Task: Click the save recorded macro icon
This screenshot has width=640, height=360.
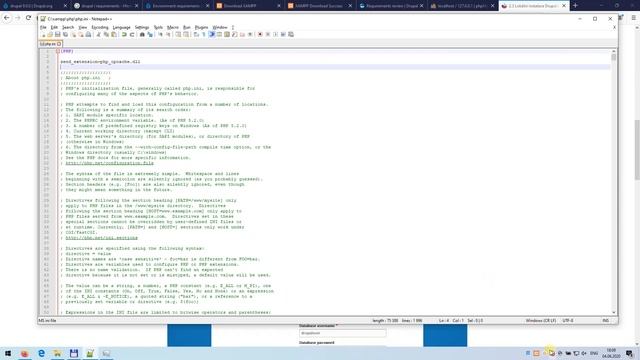Action: (x=291, y=35)
